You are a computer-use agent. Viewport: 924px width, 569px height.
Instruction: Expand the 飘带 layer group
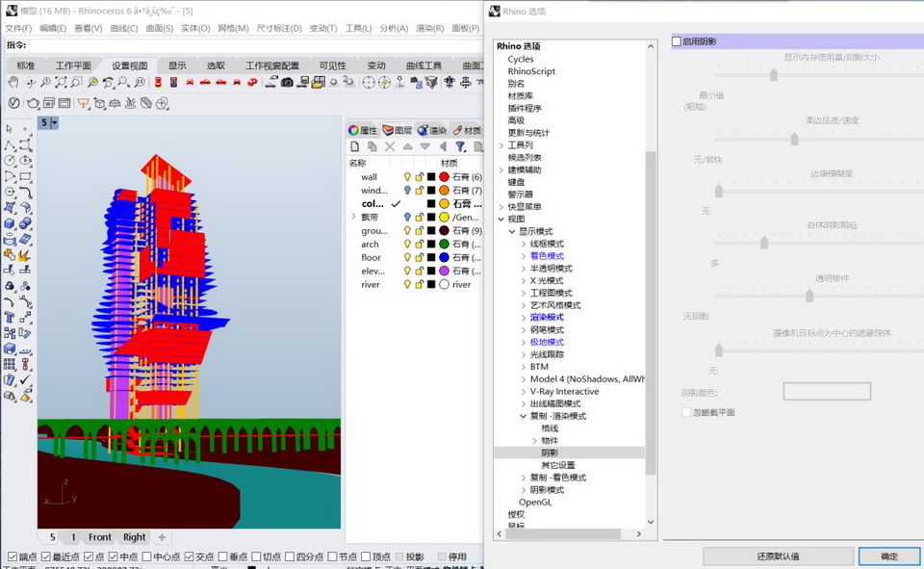click(353, 218)
